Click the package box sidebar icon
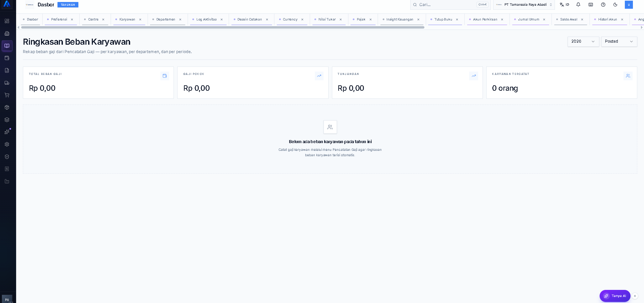 (x=7, y=107)
